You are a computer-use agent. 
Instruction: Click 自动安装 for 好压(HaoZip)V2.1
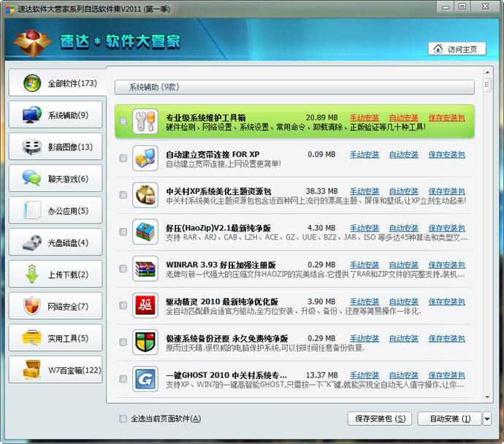coord(404,228)
